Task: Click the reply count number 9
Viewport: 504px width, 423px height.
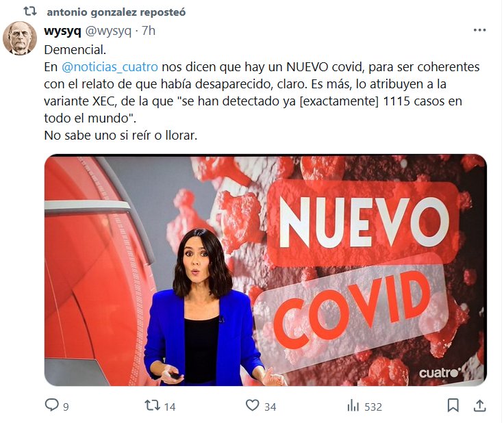Action: [66, 407]
